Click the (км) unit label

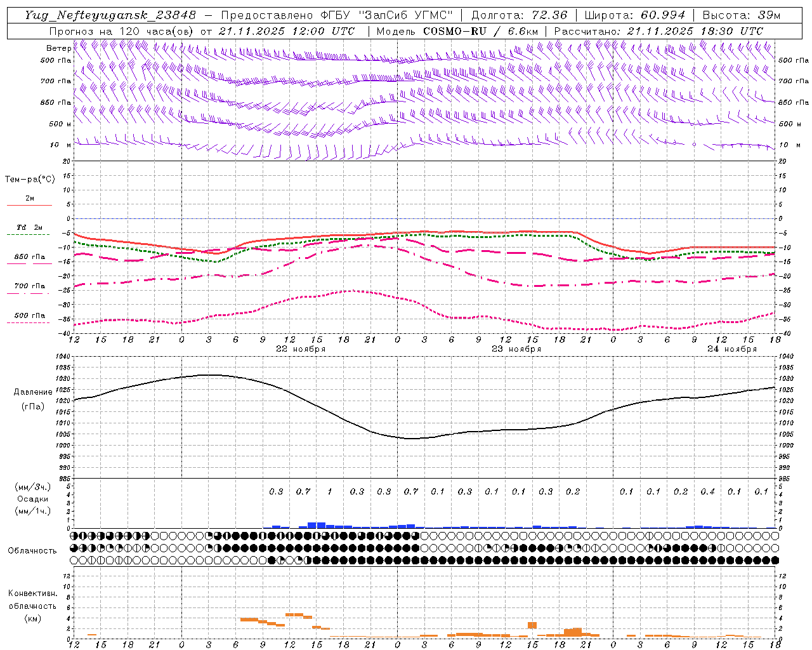coord(32,618)
